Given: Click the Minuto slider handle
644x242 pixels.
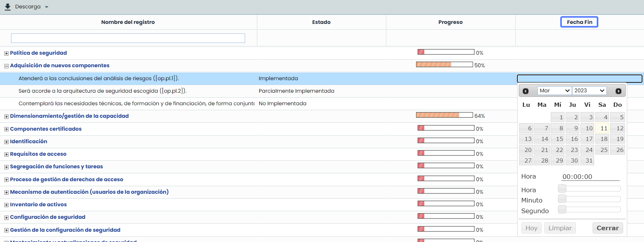Looking at the screenshot, I should (x=562, y=199).
